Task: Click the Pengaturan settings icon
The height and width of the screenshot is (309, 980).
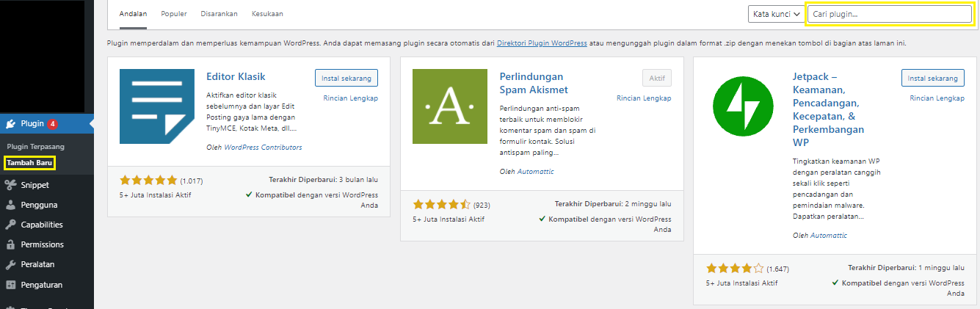Action: pos(11,284)
